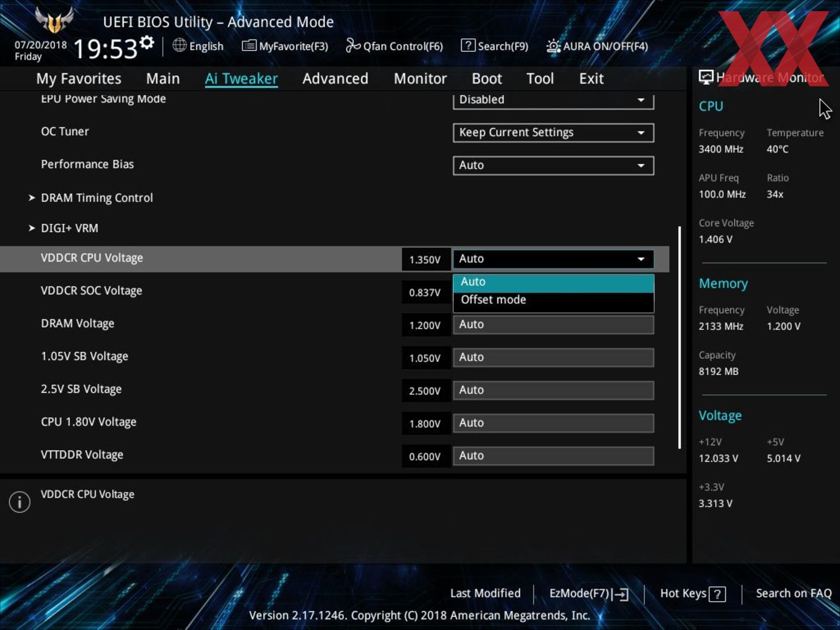The width and height of the screenshot is (840, 630).
Task: Click +5V 5.014 V reading
Action: 783,458
